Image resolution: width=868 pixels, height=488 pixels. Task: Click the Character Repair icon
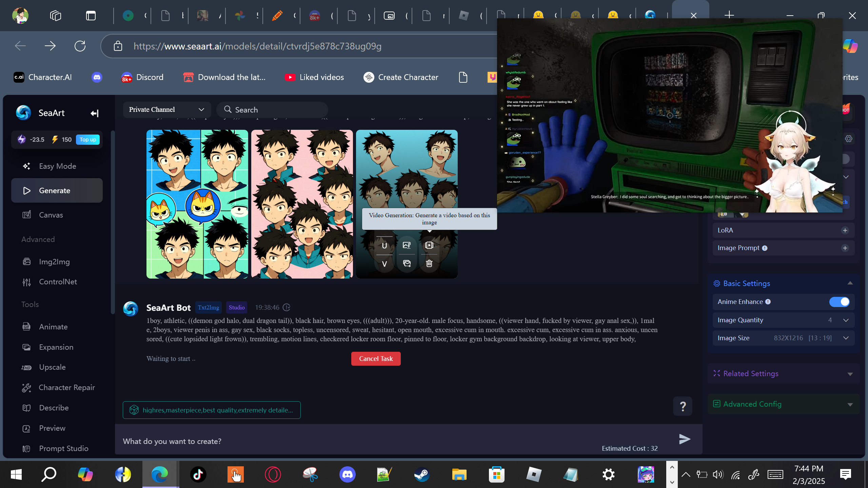tap(26, 387)
